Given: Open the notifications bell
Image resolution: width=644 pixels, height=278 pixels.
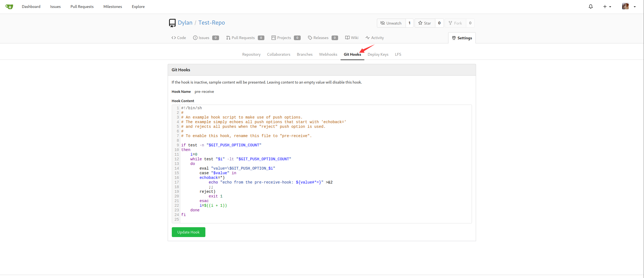Looking at the screenshot, I should pos(590,7).
